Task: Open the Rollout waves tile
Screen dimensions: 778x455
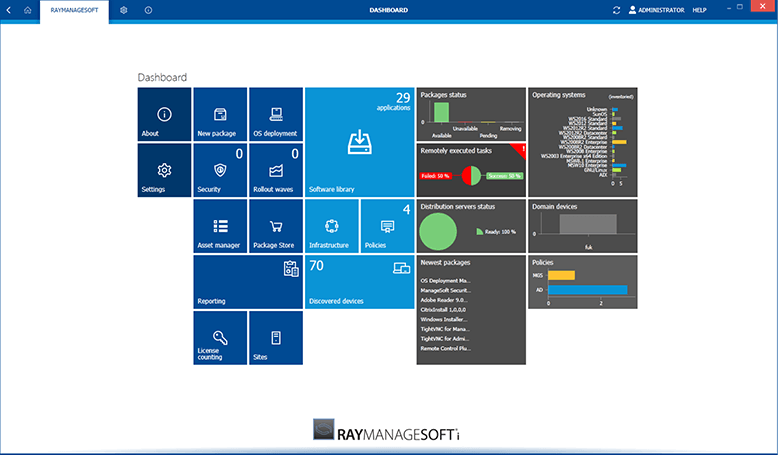Action: coord(276,170)
